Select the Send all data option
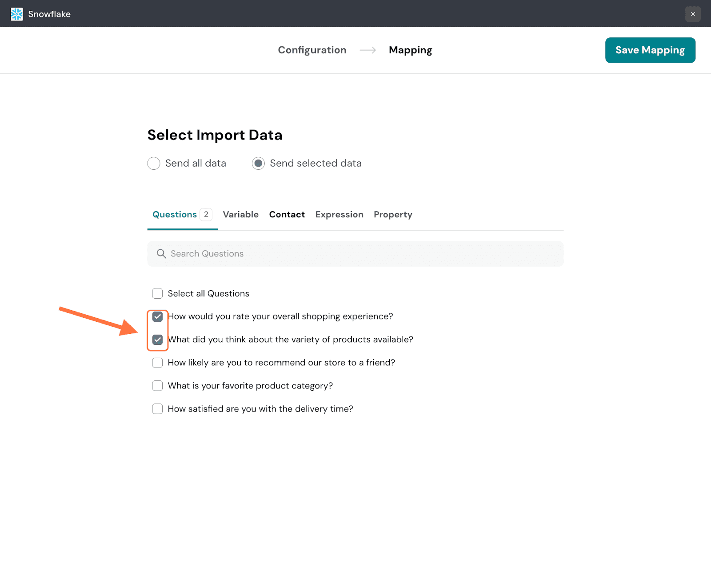This screenshot has height=588, width=711. (154, 164)
